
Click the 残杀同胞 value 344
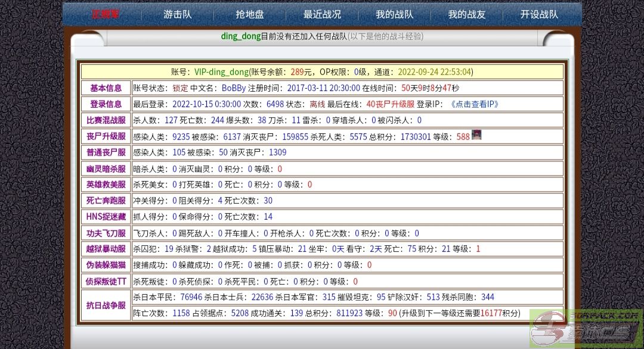(488, 297)
